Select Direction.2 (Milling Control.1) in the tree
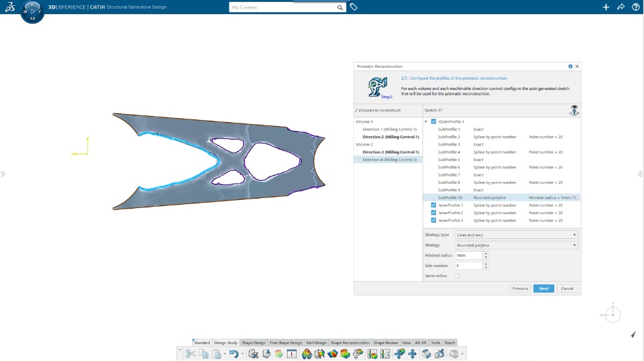Image resolution: width=644 pixels, height=361 pixels. (390, 137)
